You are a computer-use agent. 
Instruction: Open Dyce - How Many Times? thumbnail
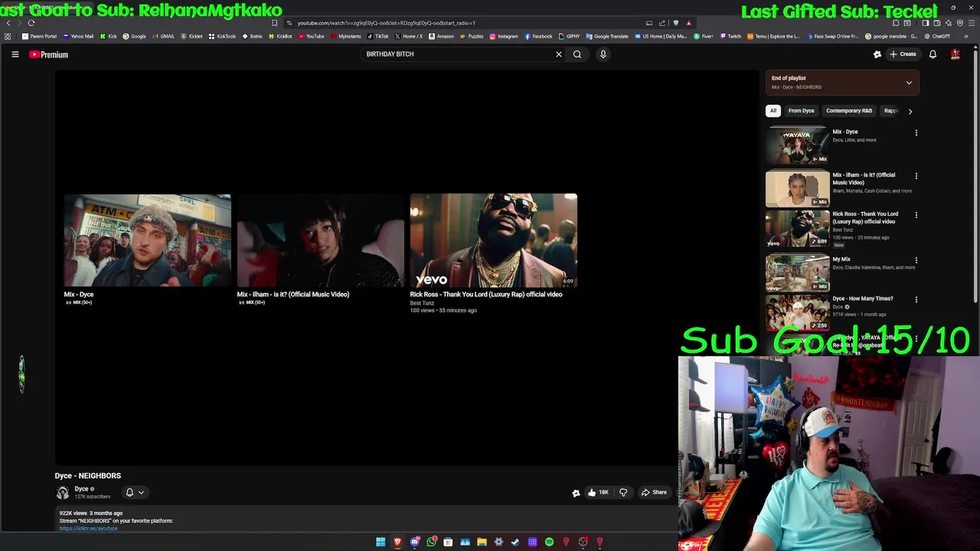tap(797, 312)
